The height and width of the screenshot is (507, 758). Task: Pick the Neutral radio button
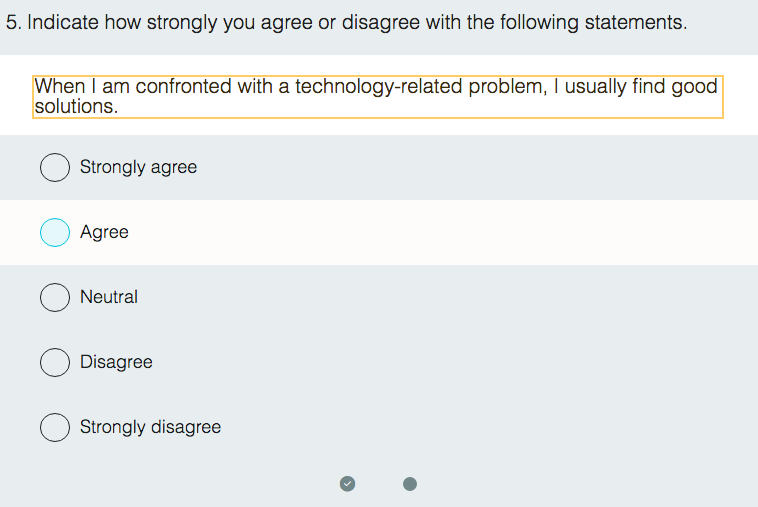click(x=55, y=297)
